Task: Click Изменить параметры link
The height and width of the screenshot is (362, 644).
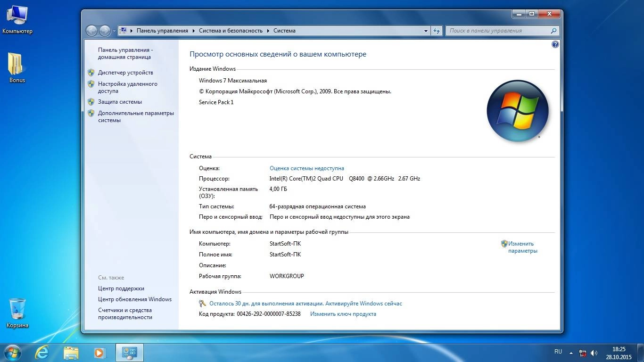Action: pos(522,247)
